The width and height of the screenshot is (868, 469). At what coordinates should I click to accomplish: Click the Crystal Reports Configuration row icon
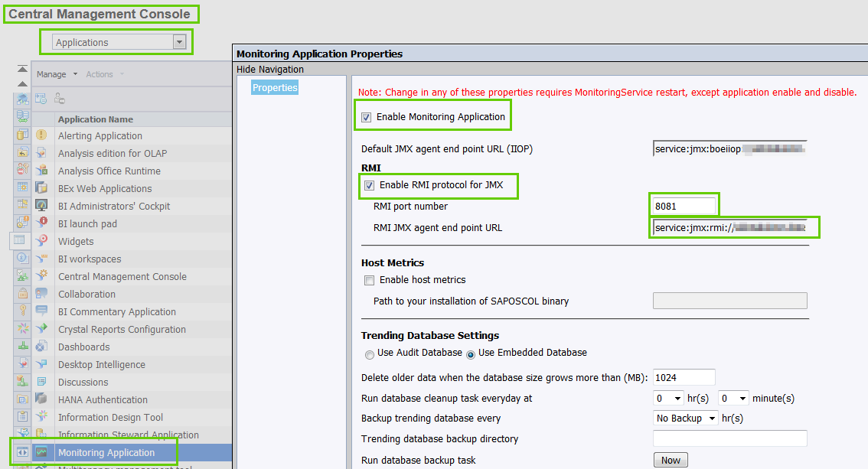tap(41, 328)
